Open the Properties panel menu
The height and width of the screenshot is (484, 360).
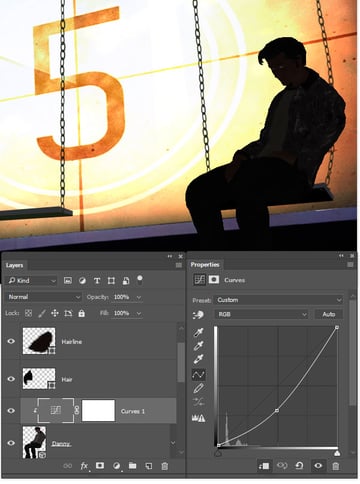click(x=350, y=265)
